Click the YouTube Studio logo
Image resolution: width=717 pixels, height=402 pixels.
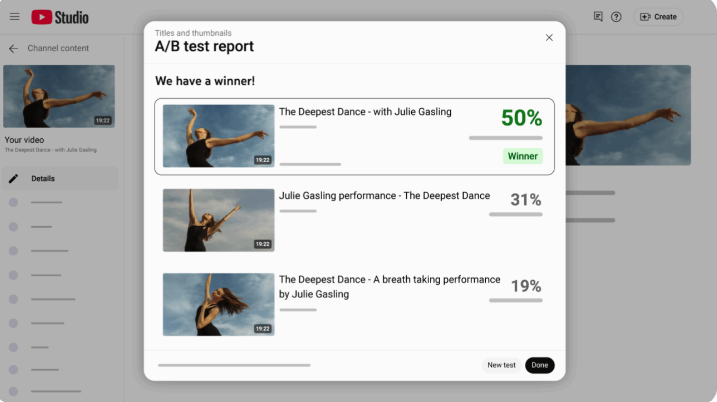(60, 17)
